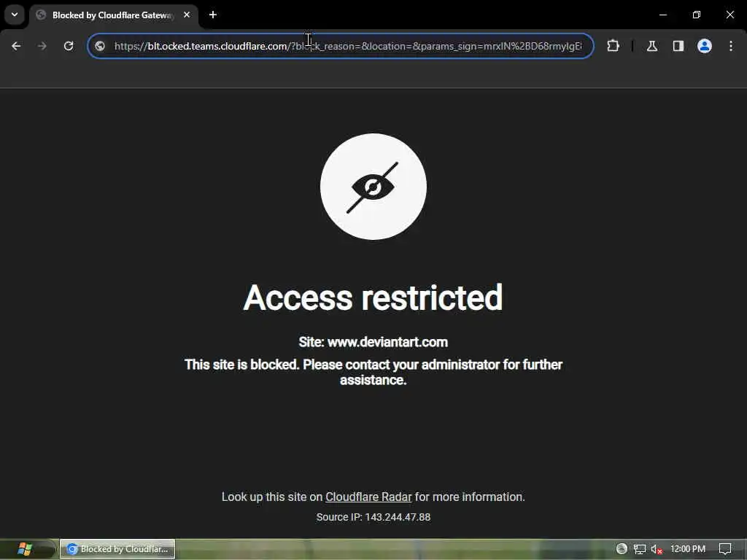Image resolution: width=747 pixels, height=560 pixels.
Task: Toggle the browser side panel
Action: (x=678, y=46)
